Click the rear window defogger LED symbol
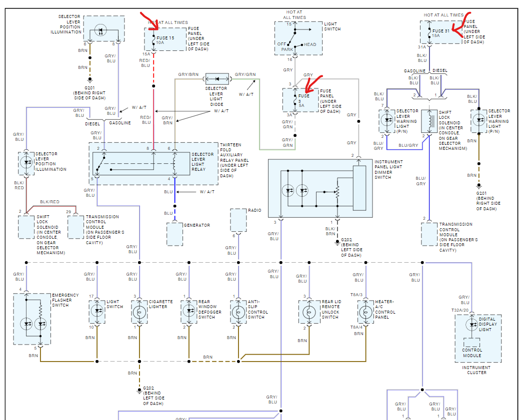 tap(189, 311)
